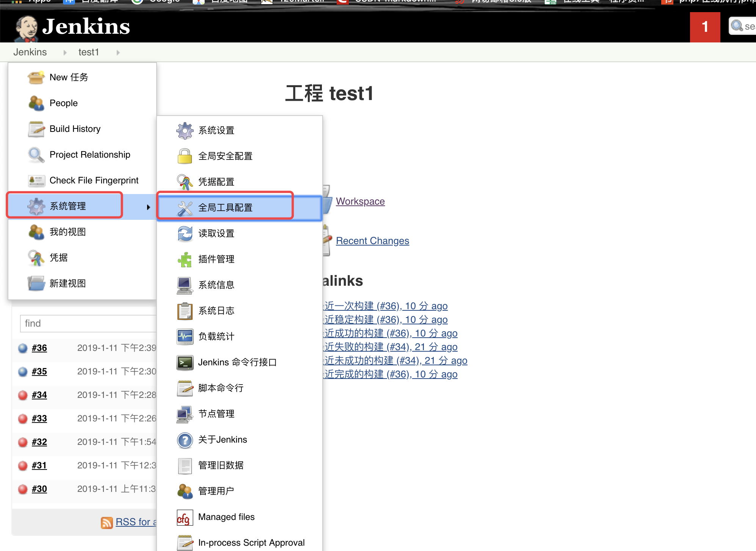
Task: Click the Jenkins 命令行接口 terminal icon
Action: coord(185,362)
